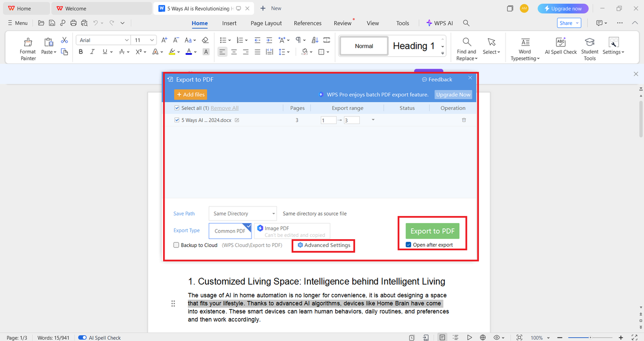Click the Cut scissors icon

click(64, 40)
